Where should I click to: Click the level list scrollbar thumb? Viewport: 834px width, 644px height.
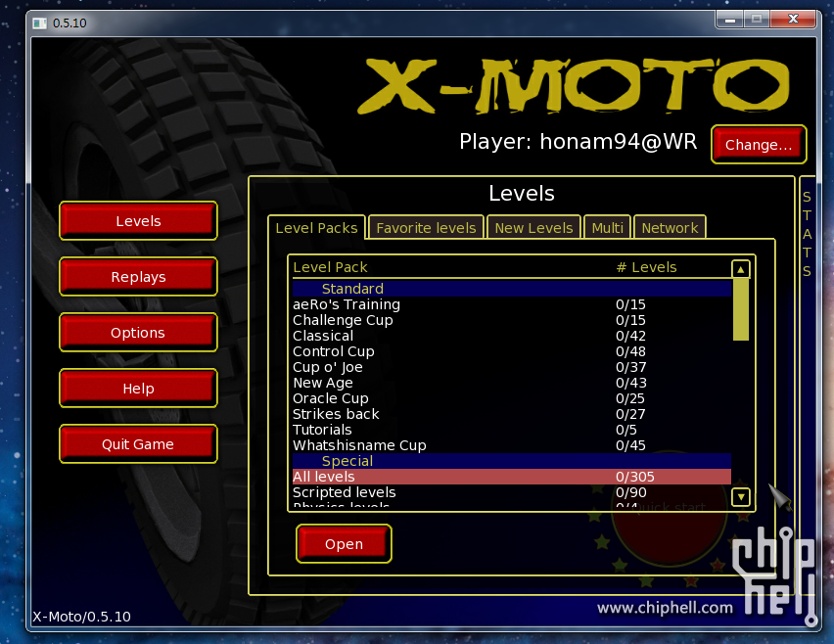click(740, 309)
